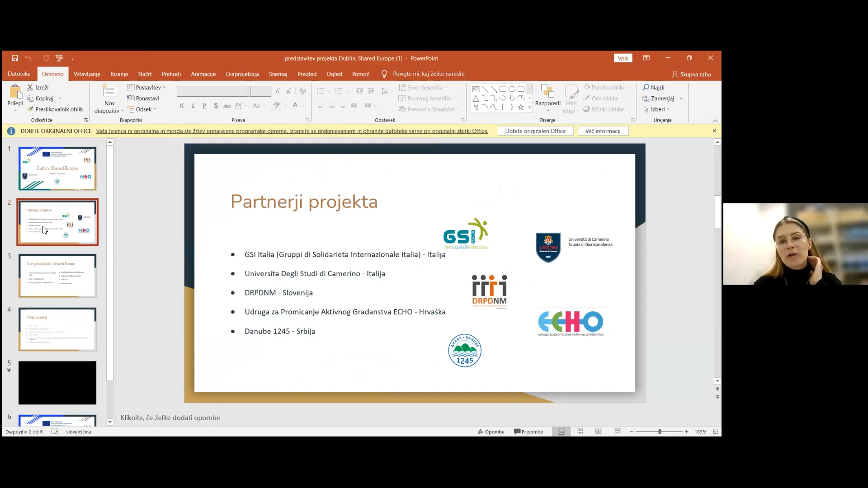Viewport: 868px width, 488px height.
Task: Clear all formatting with the eraser icon
Action: coord(302,91)
